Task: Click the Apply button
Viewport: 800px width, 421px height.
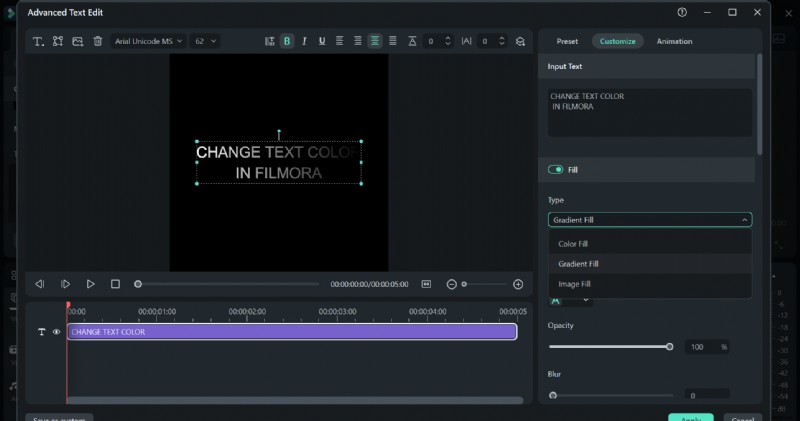Action: pos(691,418)
